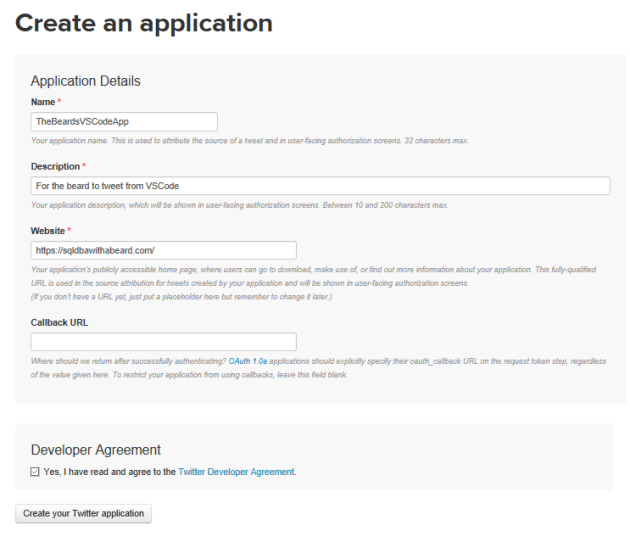Toggle the Developer Agreement checkbox

pyautogui.click(x=36, y=471)
